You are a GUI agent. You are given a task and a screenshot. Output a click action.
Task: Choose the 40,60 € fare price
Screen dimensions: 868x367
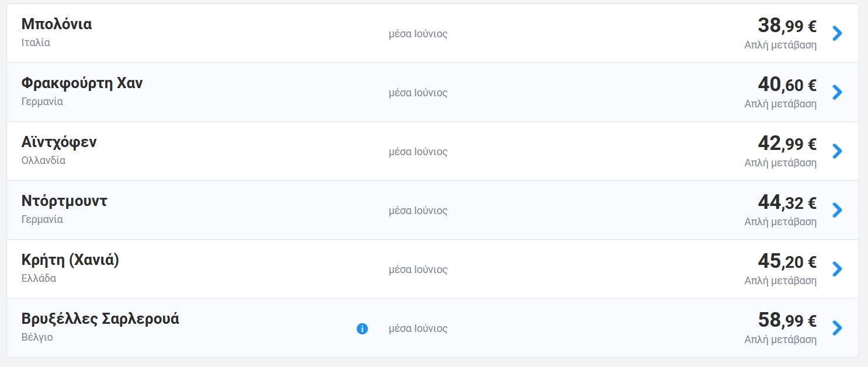[787, 85]
